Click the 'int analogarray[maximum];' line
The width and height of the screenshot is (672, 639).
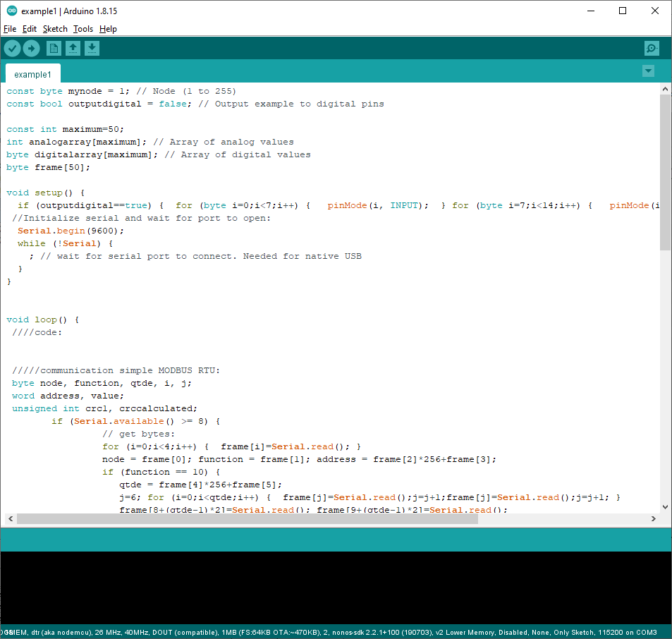tap(150, 142)
